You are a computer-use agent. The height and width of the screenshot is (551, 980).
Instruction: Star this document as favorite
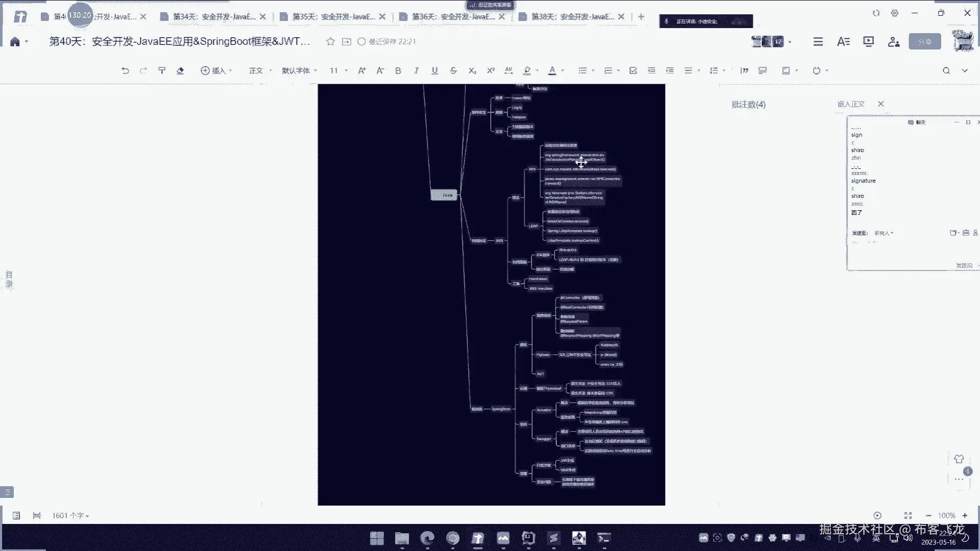330,42
